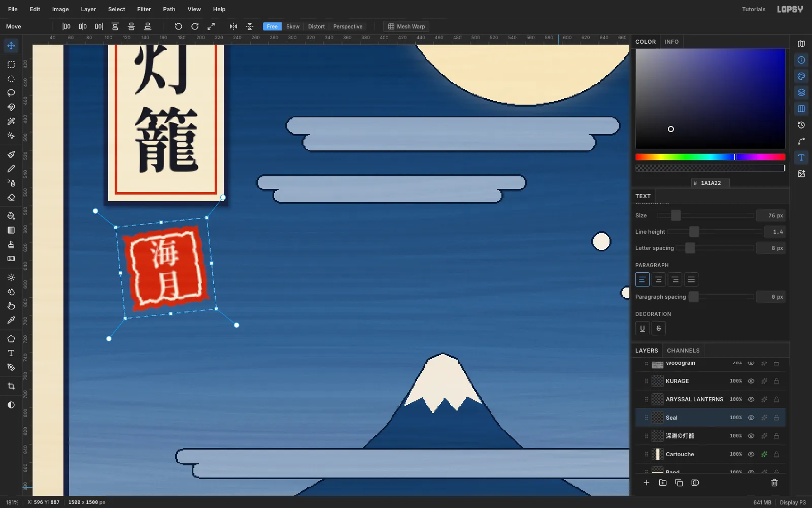Lock the KURAGE layer
The width and height of the screenshot is (812, 508).
(x=776, y=381)
